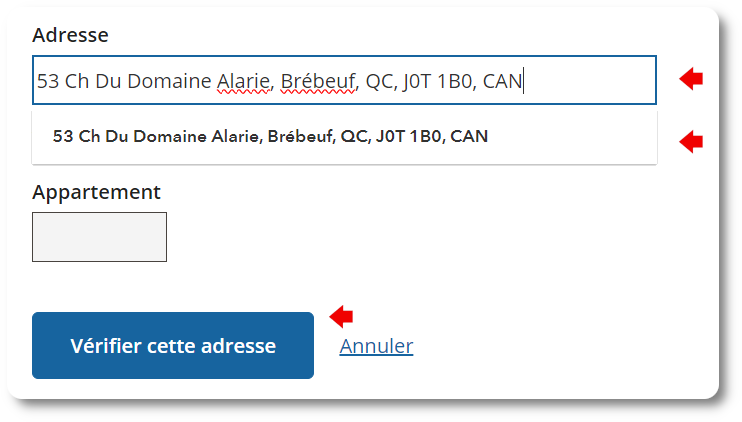This screenshot has height=422, width=742.
Task: Click CAN at the end of the suggestion
Action: (x=469, y=136)
